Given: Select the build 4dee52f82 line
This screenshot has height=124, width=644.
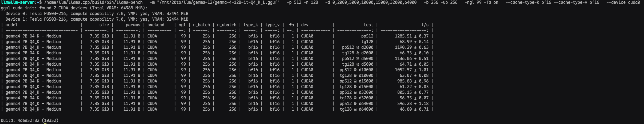Looking at the screenshot, I should (x=30, y=121).
